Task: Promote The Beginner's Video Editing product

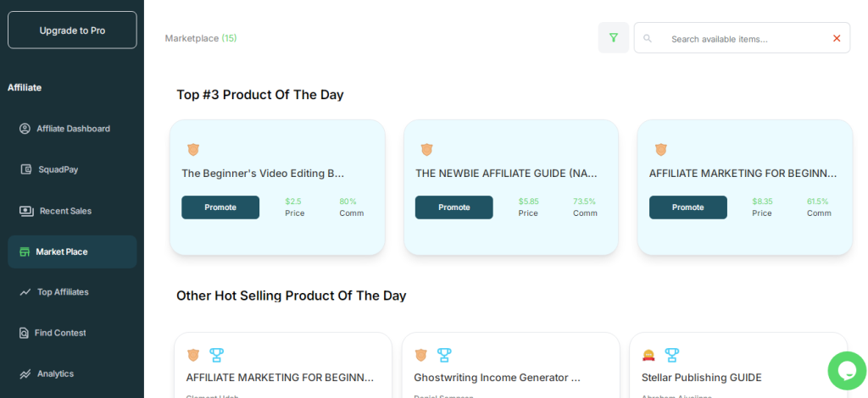Action: click(x=220, y=207)
